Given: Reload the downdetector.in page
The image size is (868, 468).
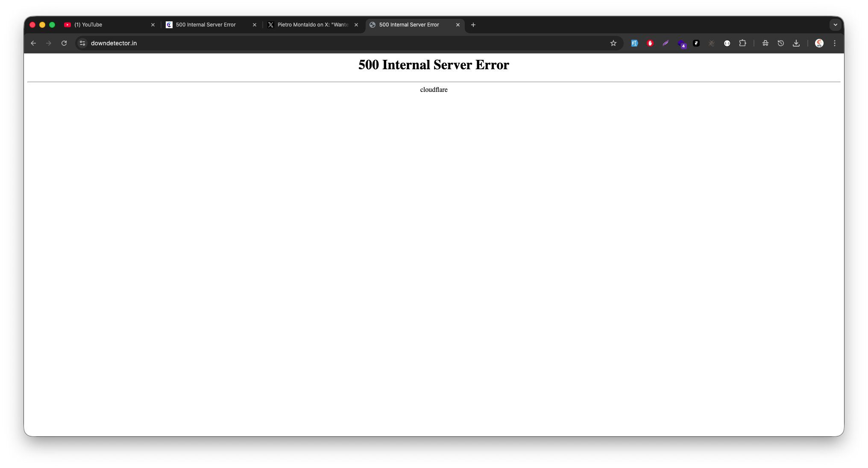Looking at the screenshot, I should tap(64, 43).
